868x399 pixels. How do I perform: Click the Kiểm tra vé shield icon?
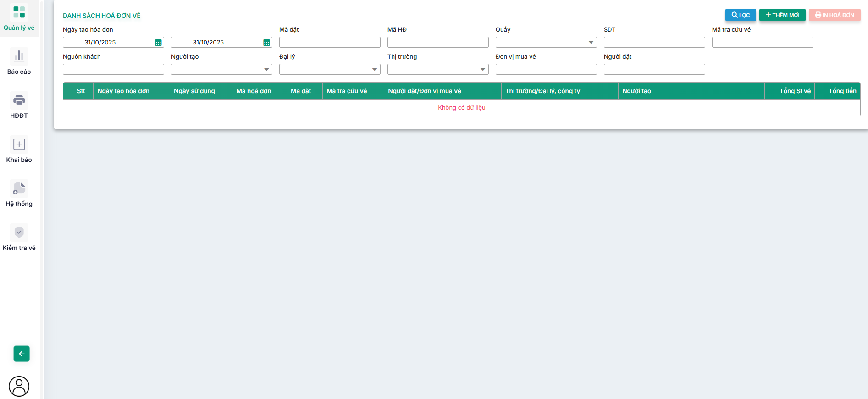19,233
